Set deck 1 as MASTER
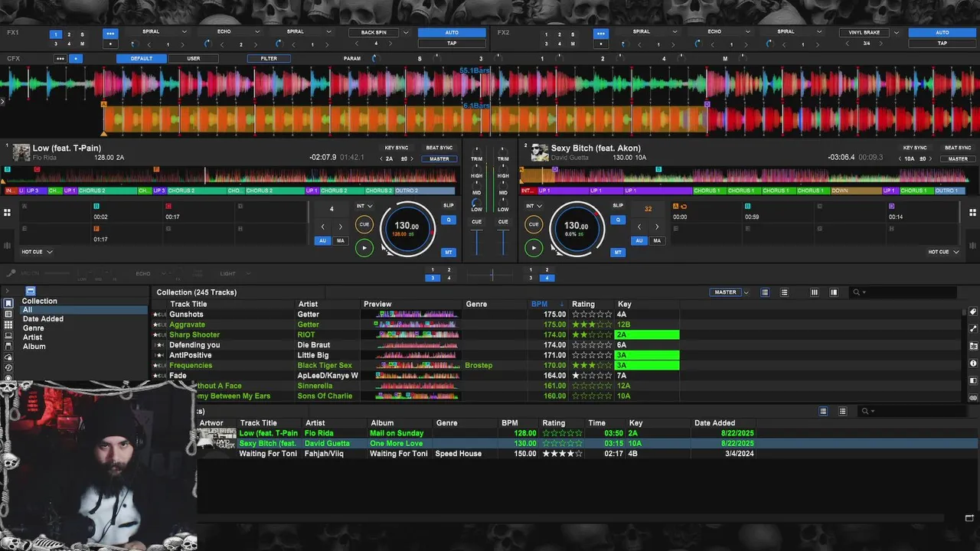This screenshot has height=551, width=980. (x=439, y=158)
